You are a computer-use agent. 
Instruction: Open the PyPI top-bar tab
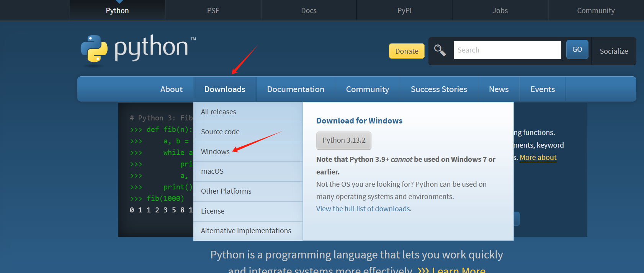pyautogui.click(x=405, y=10)
